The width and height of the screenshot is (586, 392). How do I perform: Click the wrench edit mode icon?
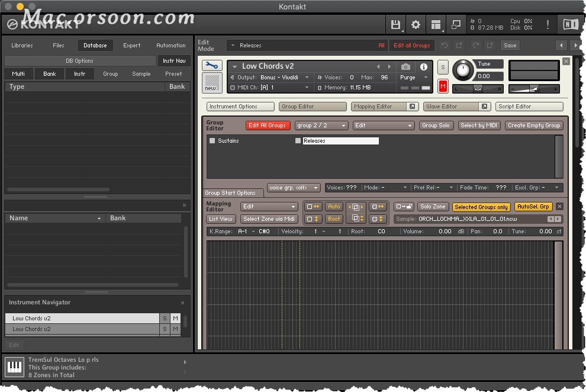[x=212, y=65]
